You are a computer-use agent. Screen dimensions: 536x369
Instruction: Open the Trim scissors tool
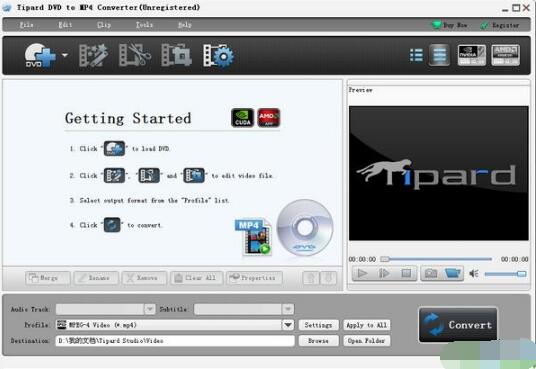point(135,55)
